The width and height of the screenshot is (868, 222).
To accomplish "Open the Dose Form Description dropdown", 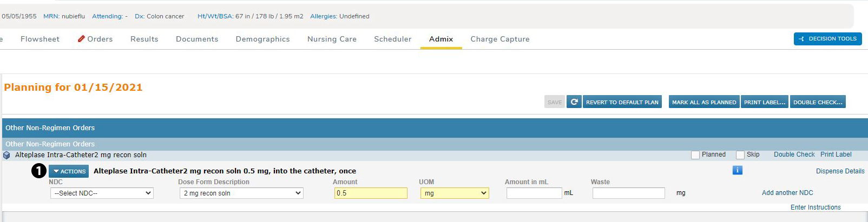I will (241, 193).
